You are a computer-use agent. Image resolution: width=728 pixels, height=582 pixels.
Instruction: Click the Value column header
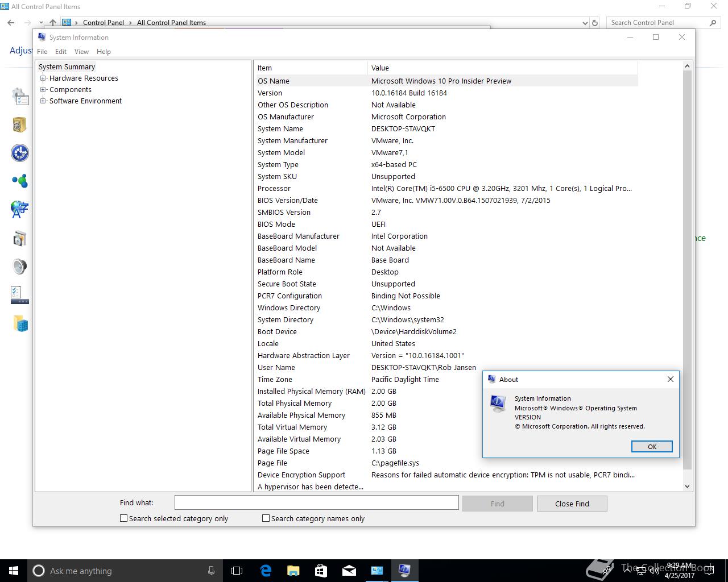click(x=503, y=68)
